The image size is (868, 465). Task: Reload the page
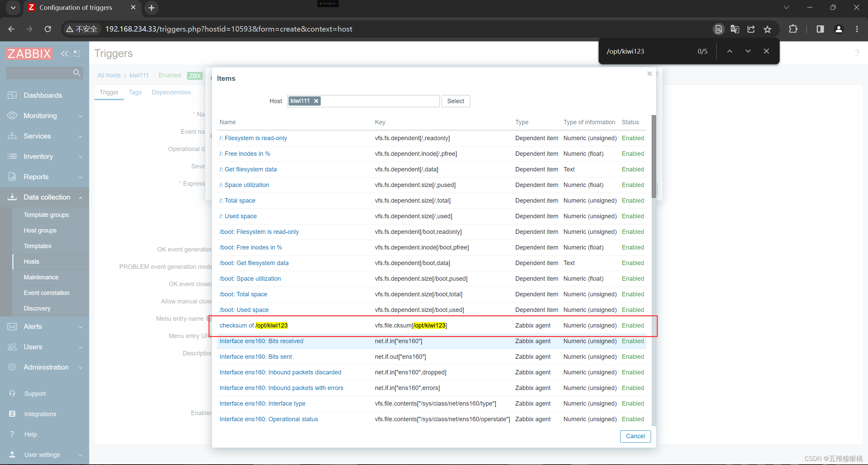coord(48,29)
